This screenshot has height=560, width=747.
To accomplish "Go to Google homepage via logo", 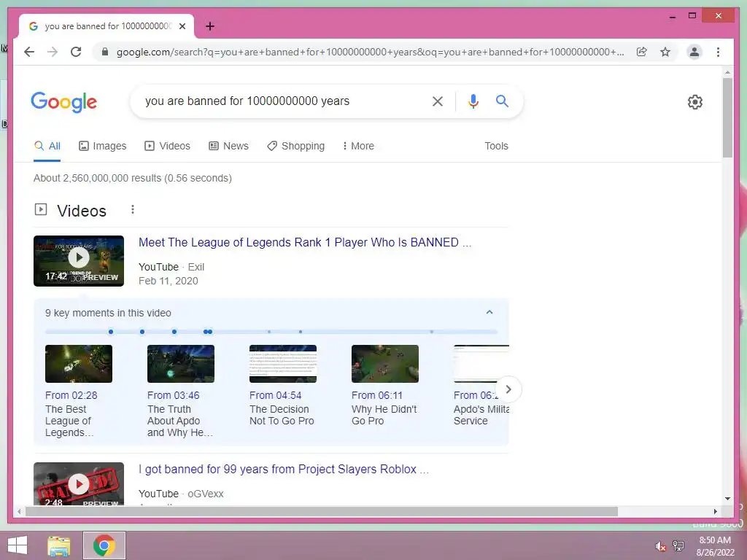I will (x=64, y=102).
